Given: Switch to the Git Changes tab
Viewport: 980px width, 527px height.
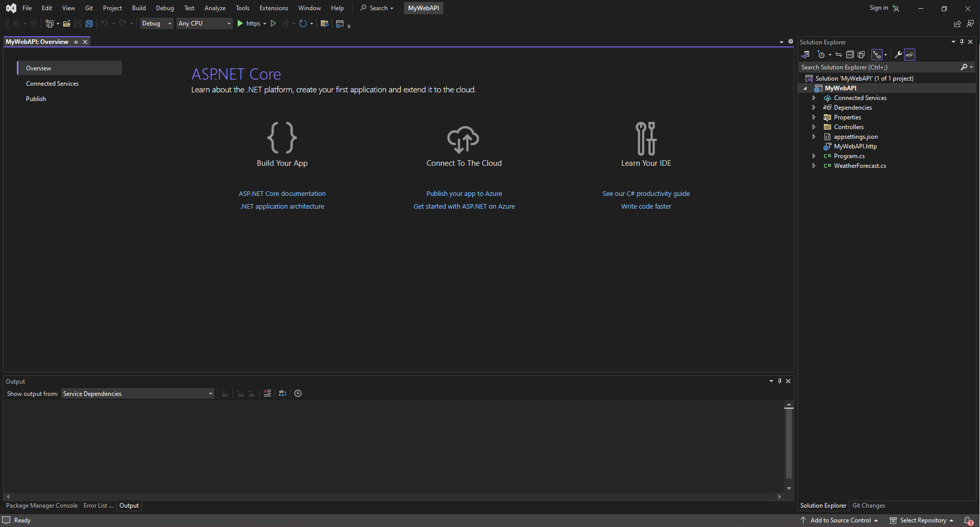Looking at the screenshot, I should tap(868, 506).
